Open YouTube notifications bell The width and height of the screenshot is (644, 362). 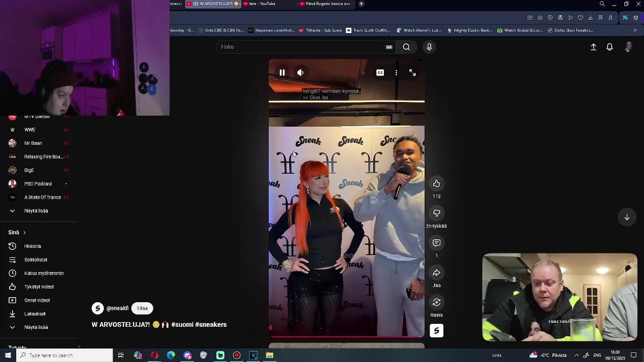pos(609,47)
